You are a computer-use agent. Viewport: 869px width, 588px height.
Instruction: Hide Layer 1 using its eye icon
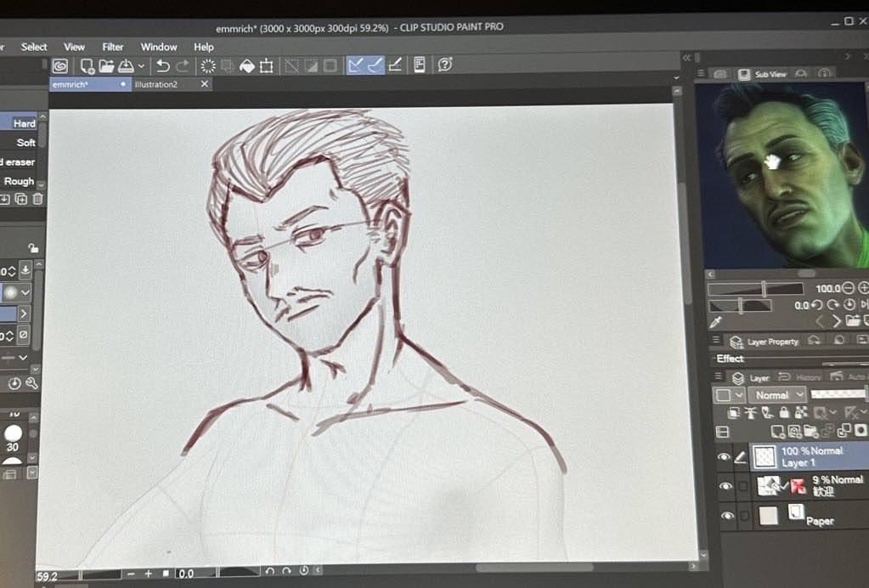724,457
